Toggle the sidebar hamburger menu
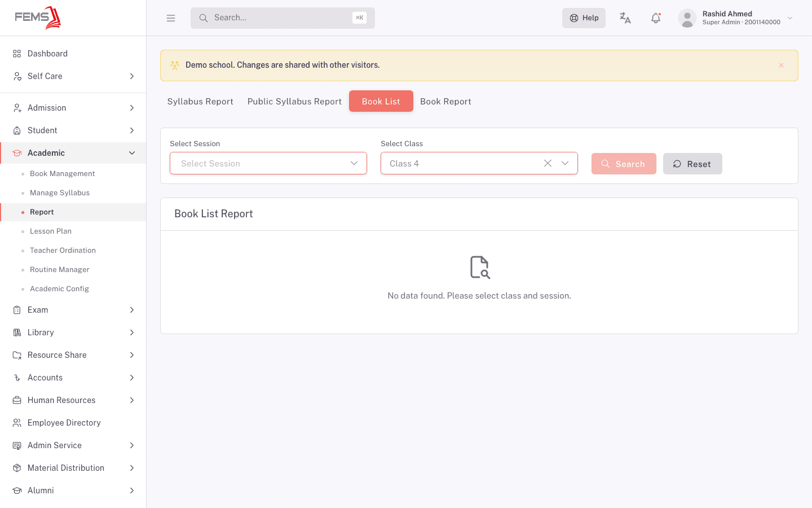 171,18
